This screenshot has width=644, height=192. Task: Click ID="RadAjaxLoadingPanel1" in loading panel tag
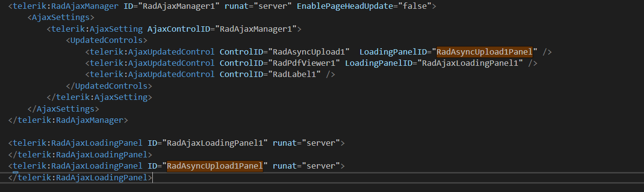[x=208, y=143]
